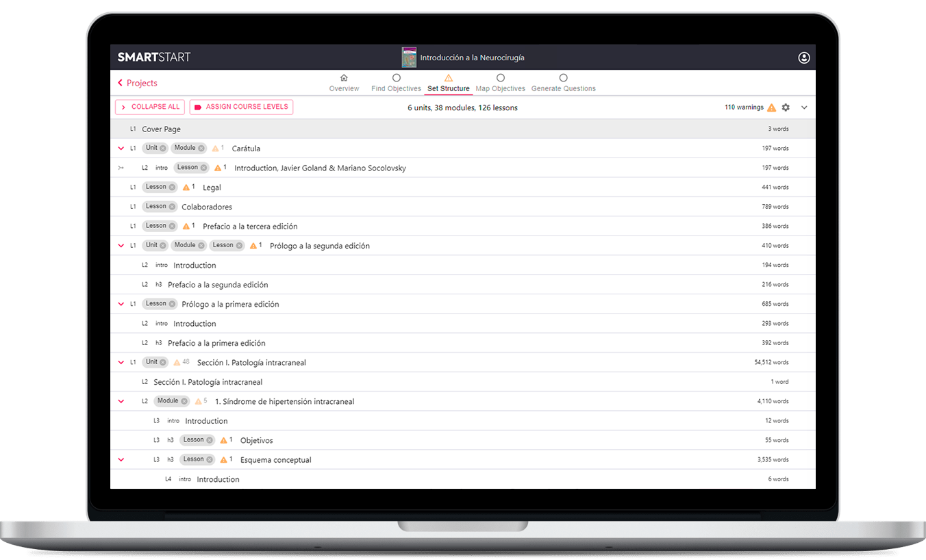Open the user account icon at top right
This screenshot has width=926, height=560.
[804, 58]
